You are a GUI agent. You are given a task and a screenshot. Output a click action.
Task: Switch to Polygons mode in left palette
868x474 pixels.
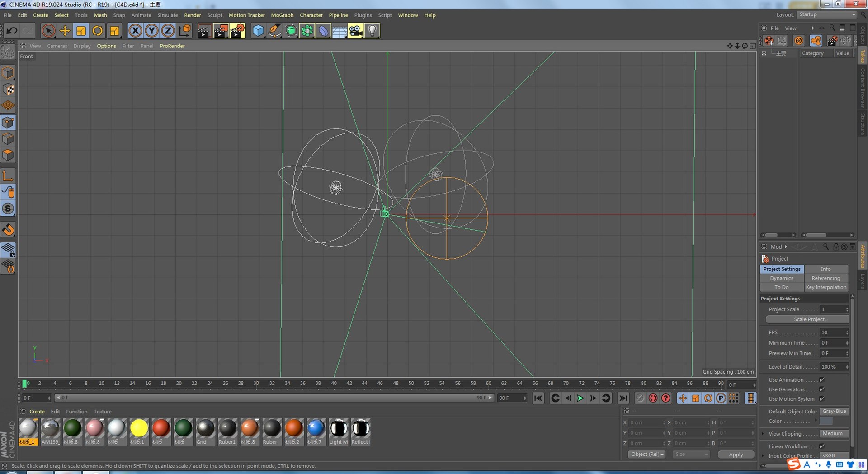[x=8, y=155]
